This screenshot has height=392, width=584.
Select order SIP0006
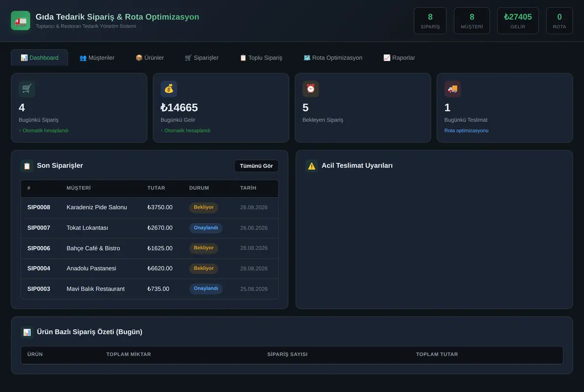pos(39,248)
